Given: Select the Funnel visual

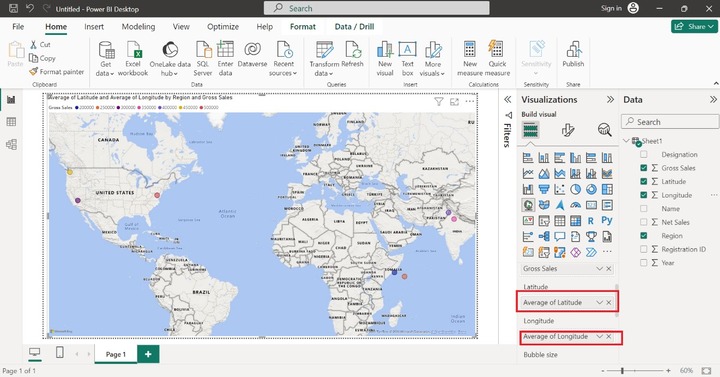Looking at the screenshot, I should click(544, 189).
